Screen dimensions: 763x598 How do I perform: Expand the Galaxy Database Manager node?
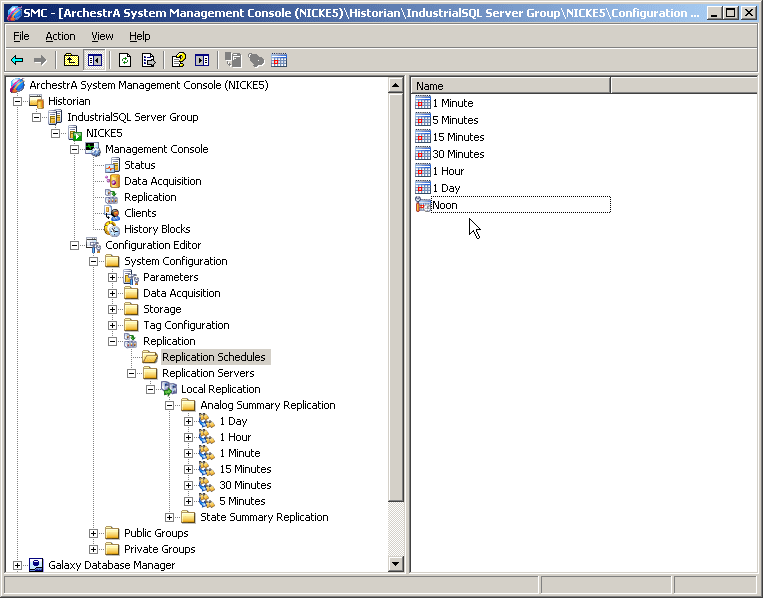18,565
